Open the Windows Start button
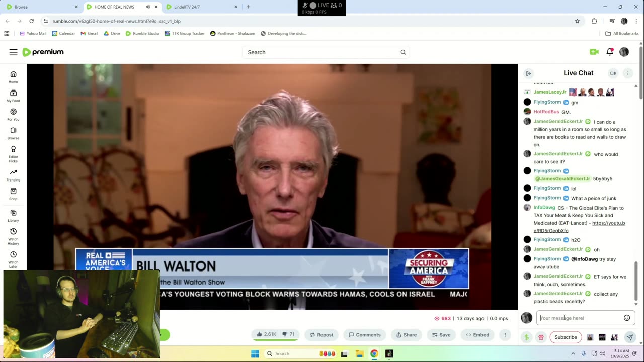 coord(255,354)
